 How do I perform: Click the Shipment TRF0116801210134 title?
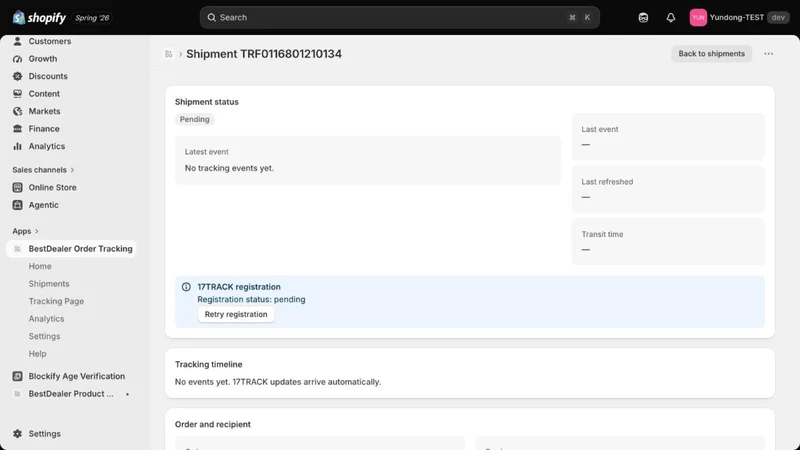(x=264, y=54)
